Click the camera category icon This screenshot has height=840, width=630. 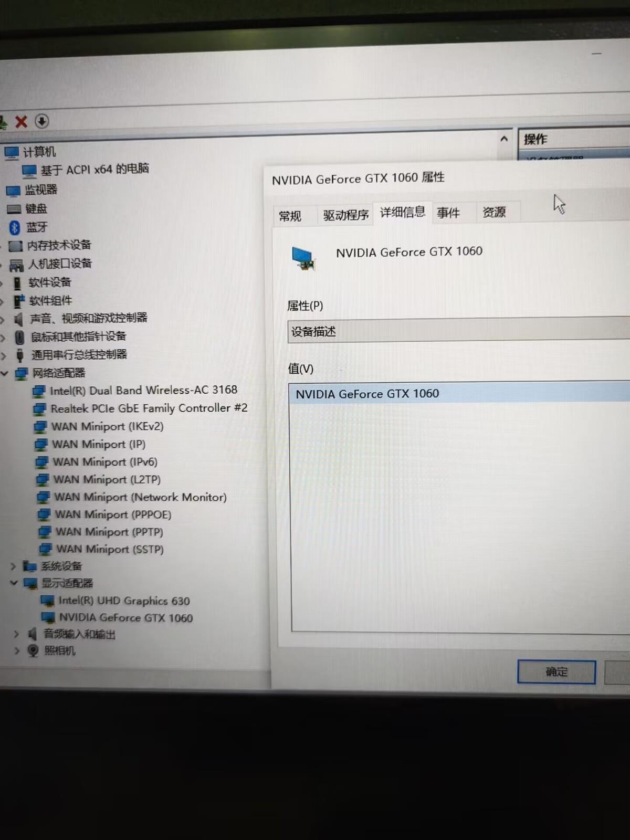(x=33, y=651)
